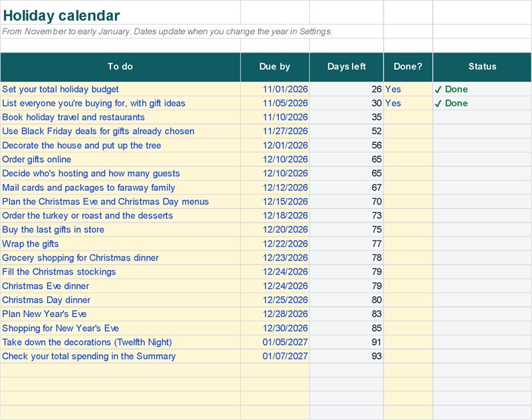
Task: Select 'Shopping for New Year's Eve' cell
Action: tap(120, 328)
